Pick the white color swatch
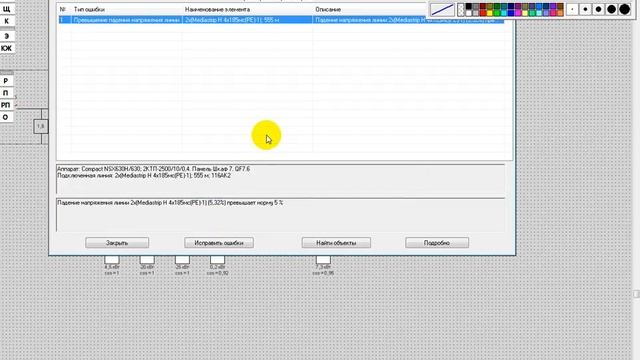This screenshot has width=640, height=360. click(x=469, y=13)
